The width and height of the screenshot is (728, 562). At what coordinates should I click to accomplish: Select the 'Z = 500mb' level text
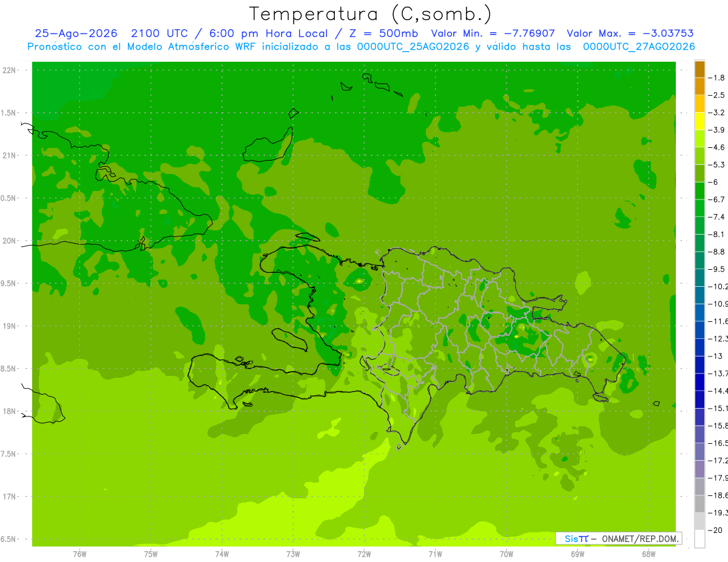point(382,33)
